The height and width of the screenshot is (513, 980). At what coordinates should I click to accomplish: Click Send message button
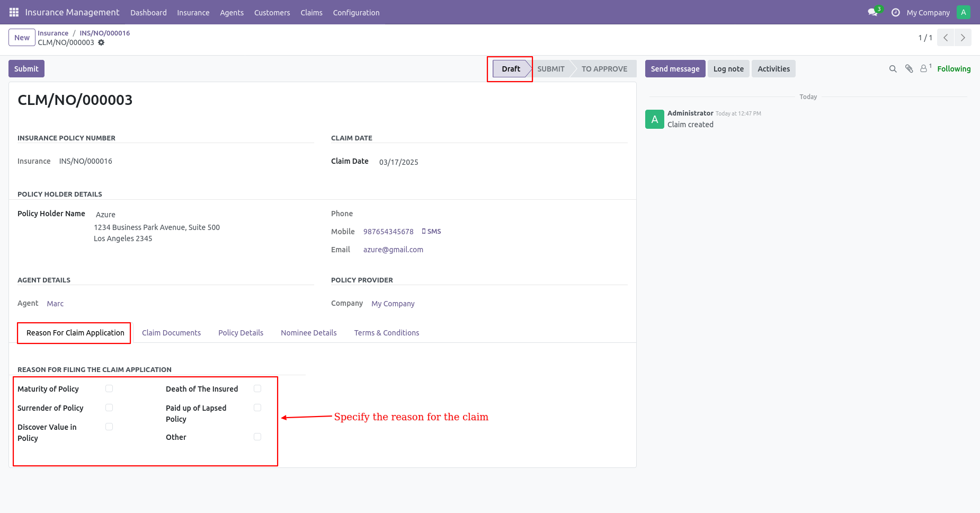(x=675, y=69)
